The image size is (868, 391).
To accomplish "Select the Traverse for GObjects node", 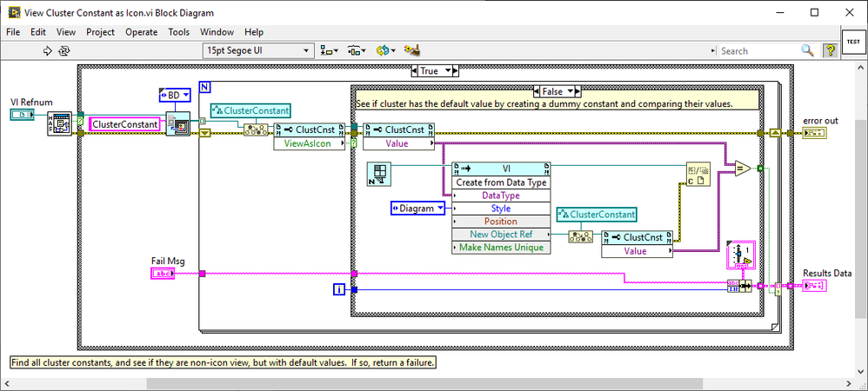I will (177, 123).
